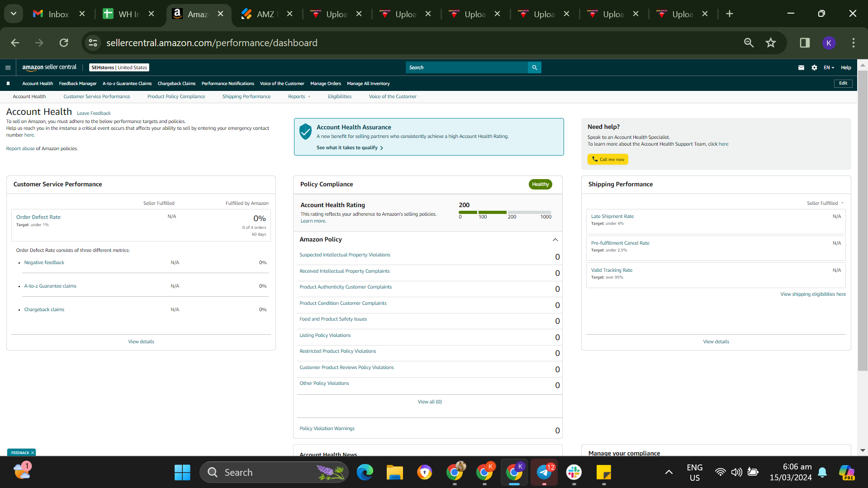Screen dimensions: 868x488
Task: Open Suspected Intellectual Property Violations link
Action: pos(345,255)
